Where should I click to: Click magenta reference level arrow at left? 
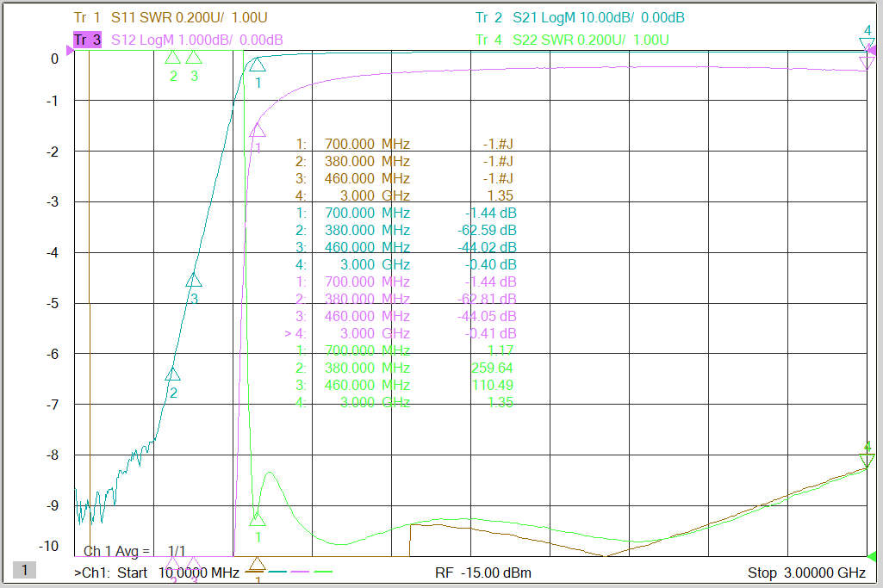[70, 51]
